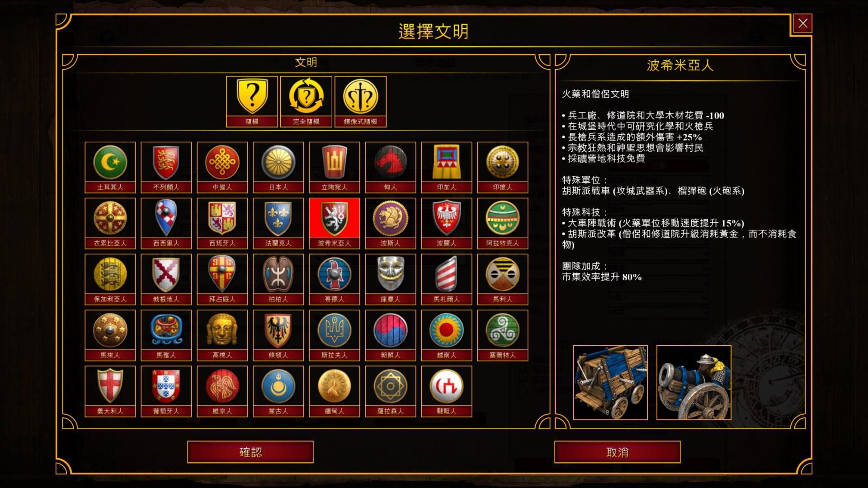Pick the 鏡像式隨機 mirror random option
The height and width of the screenshot is (488, 868).
tap(360, 102)
